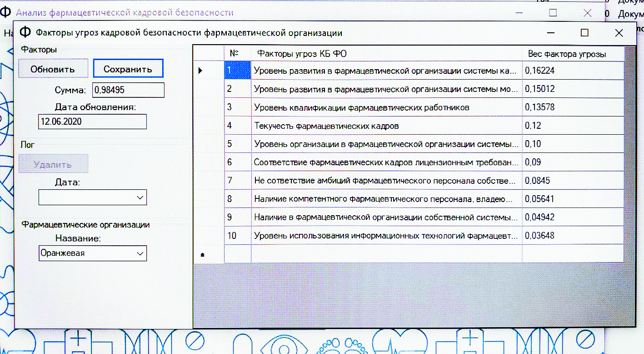Screen dimensions: 644x354
Task: Click the Ф icon in dialog title bar
Action: click(x=25, y=33)
